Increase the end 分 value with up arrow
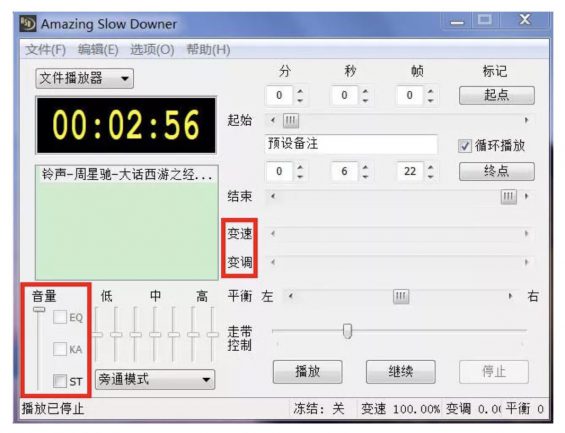Viewport: 565px width, 433px height. [300, 167]
